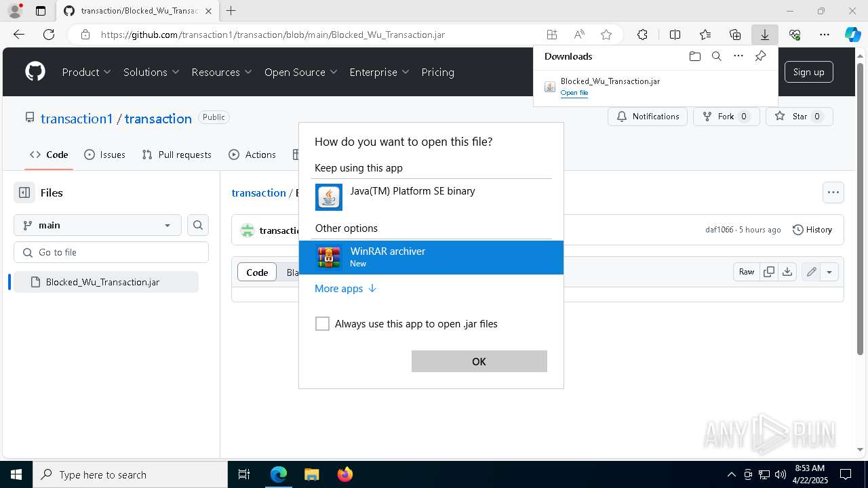
Task: Open Browser essentials heart icon
Action: click(795, 35)
